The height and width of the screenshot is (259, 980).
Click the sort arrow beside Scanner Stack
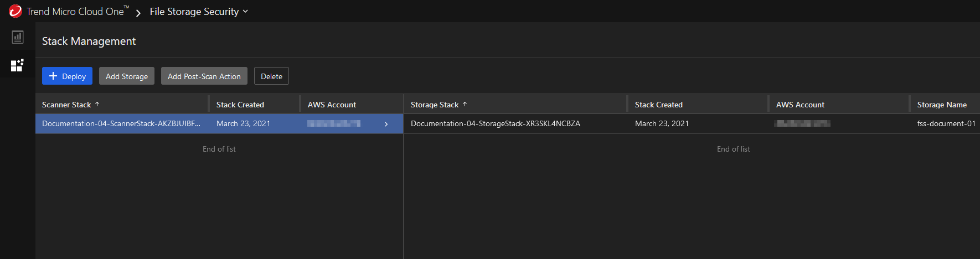[97, 104]
